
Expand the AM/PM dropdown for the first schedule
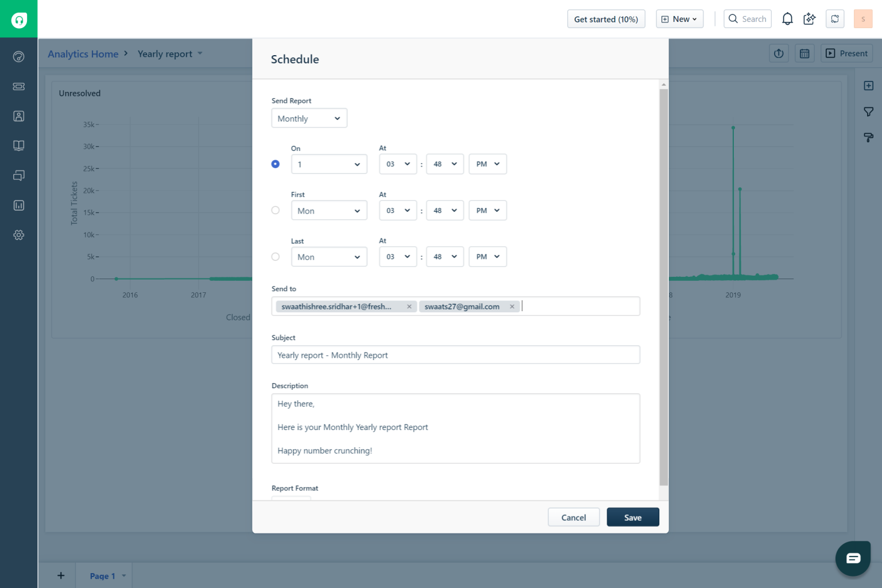pyautogui.click(x=487, y=164)
